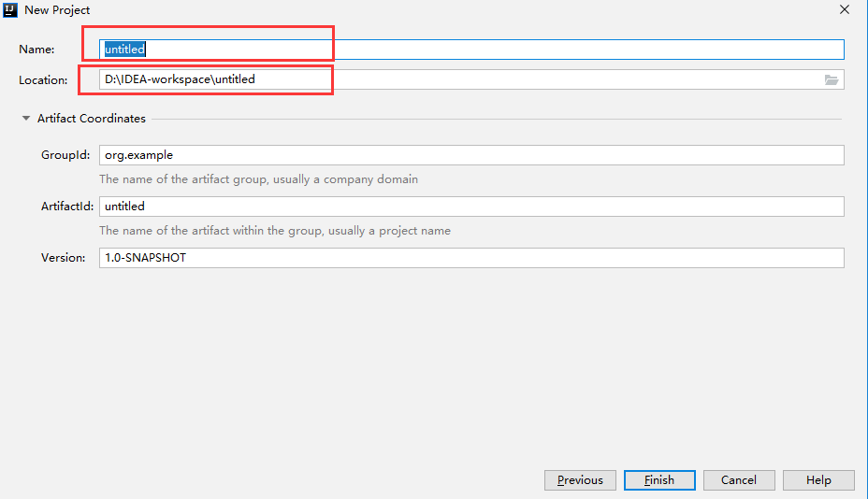Select the GroupId input box

471,155
